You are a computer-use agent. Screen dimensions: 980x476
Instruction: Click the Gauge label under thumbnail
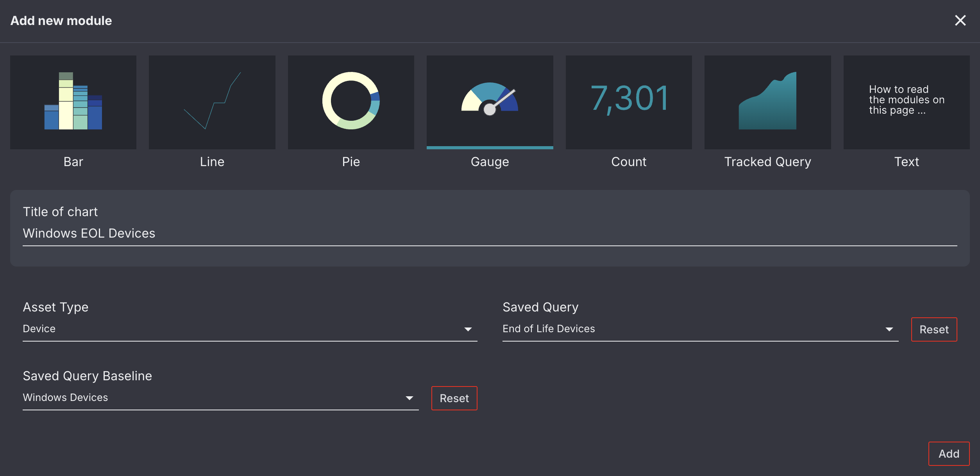490,162
